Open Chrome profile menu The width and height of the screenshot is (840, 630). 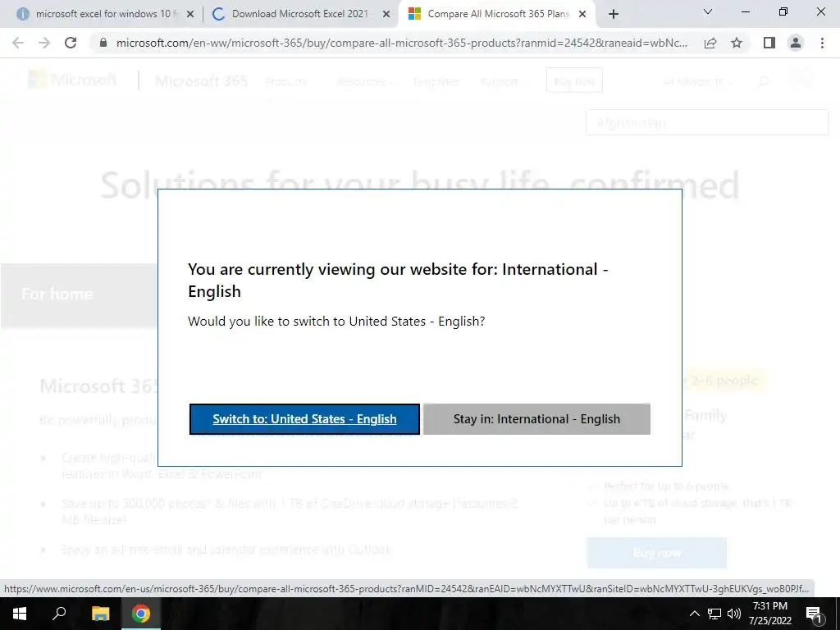point(796,43)
